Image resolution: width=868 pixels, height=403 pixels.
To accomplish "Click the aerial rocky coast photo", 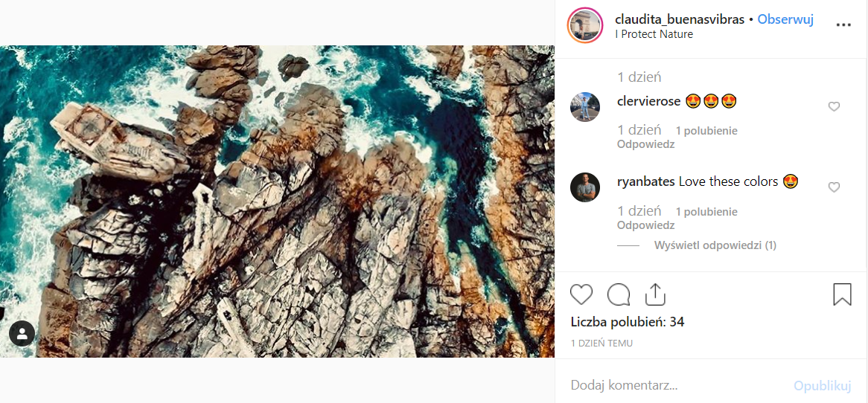I will click(x=277, y=201).
